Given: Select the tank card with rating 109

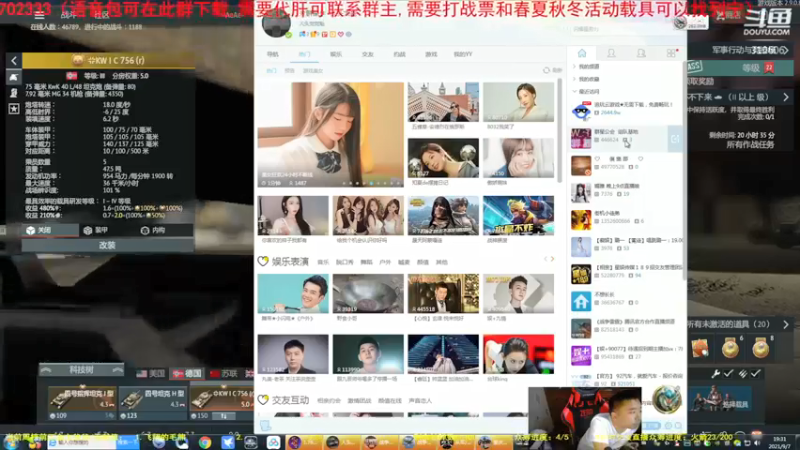Looking at the screenshot, I should pos(82,403).
